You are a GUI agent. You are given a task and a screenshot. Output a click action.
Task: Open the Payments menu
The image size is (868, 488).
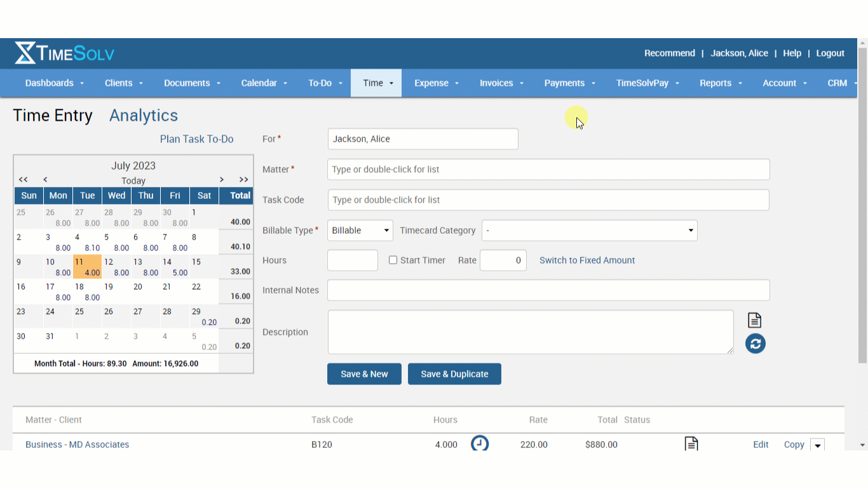point(569,83)
